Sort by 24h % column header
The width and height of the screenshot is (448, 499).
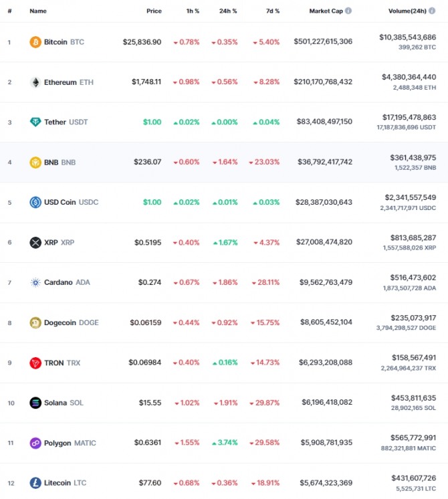[x=228, y=11]
